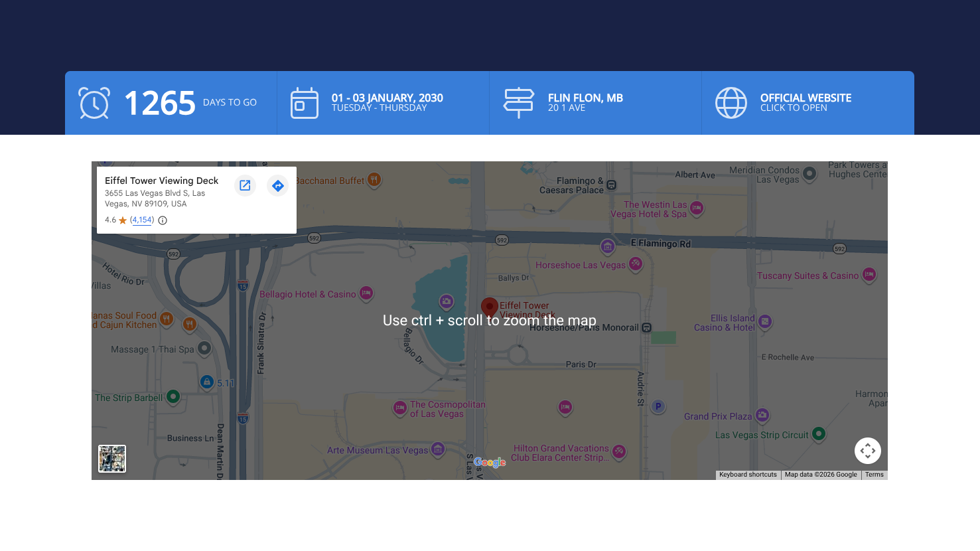Viewport: 980px width, 551px height.
Task: Select The Cosmopolitan hotel marker
Action: 400,408
